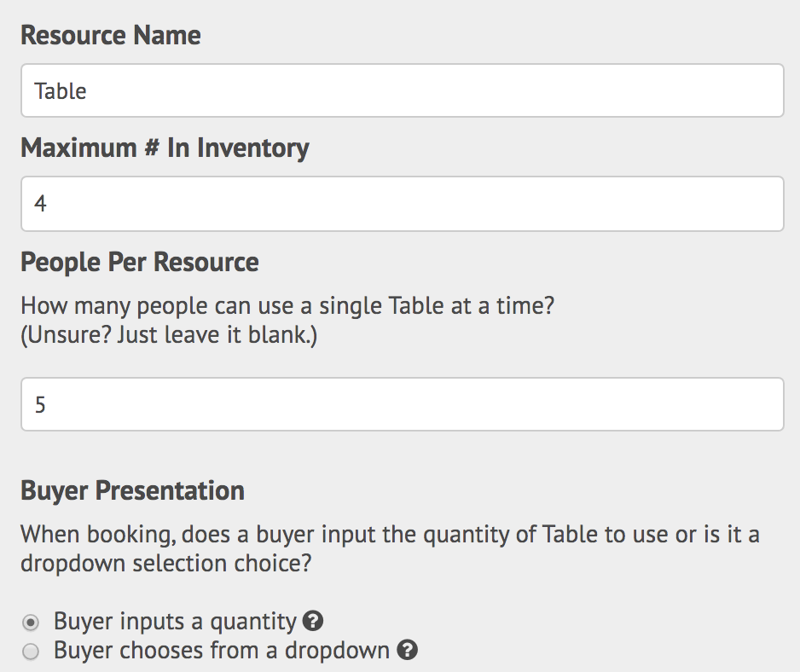Focus the Maximum # In Inventory field

click(x=402, y=204)
